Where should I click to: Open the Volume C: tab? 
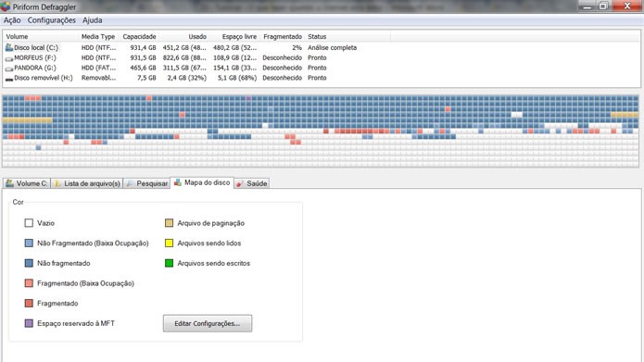click(27, 183)
